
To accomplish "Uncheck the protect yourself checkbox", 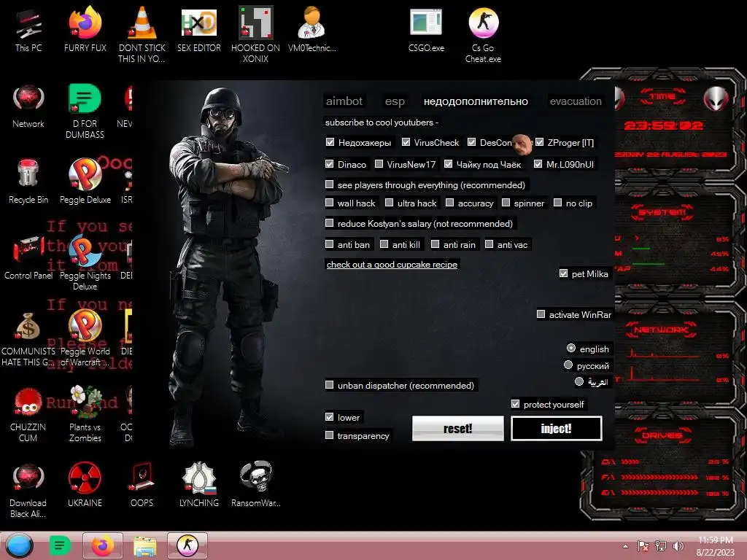I will point(516,404).
